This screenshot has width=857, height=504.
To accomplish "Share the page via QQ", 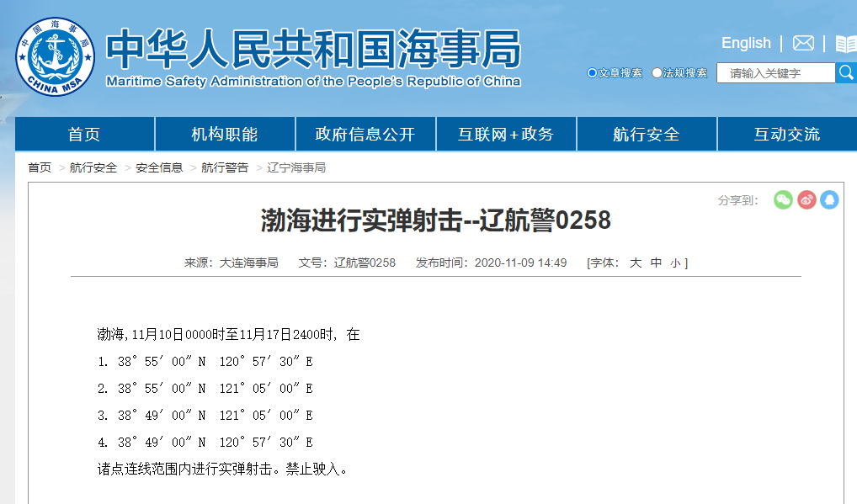I will click(x=829, y=199).
